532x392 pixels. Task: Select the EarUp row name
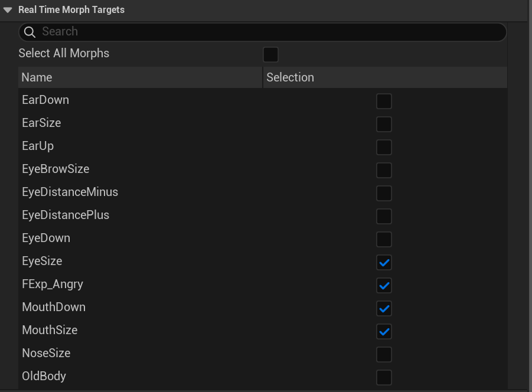(38, 146)
